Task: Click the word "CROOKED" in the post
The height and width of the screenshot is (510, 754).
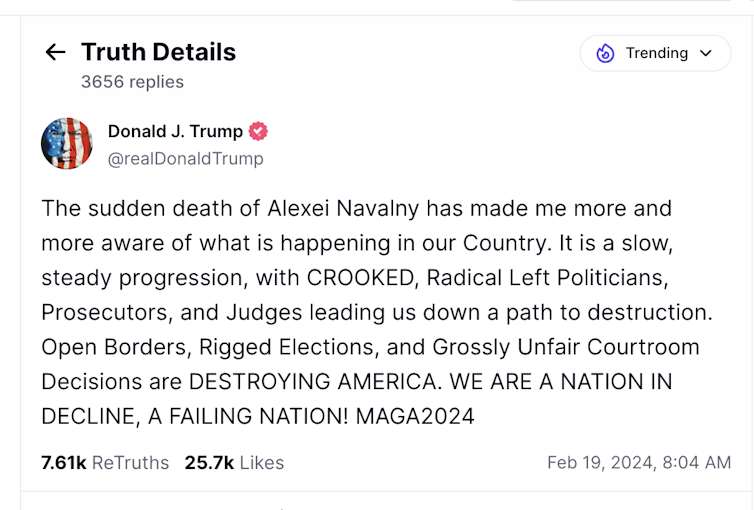Action: (x=357, y=277)
